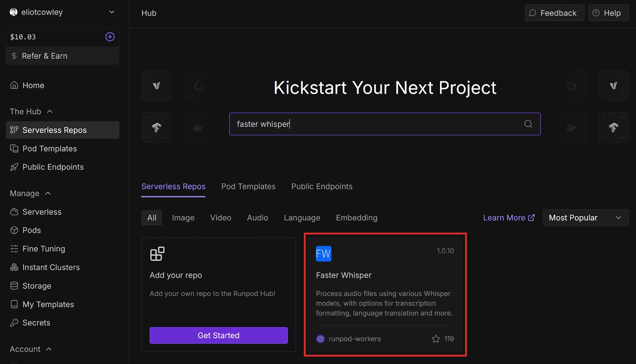Click the Help question mark icon
This screenshot has width=636, height=364.
pyautogui.click(x=596, y=13)
